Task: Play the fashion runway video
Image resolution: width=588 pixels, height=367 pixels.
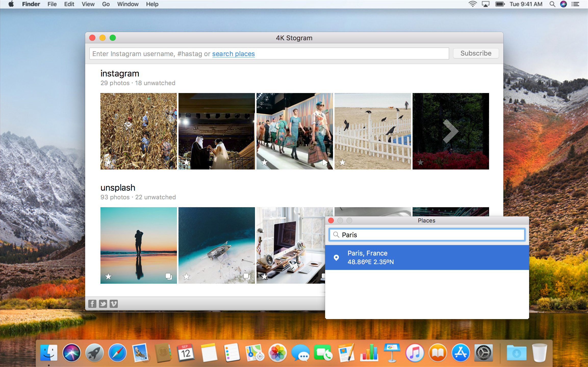Action: 325,162
